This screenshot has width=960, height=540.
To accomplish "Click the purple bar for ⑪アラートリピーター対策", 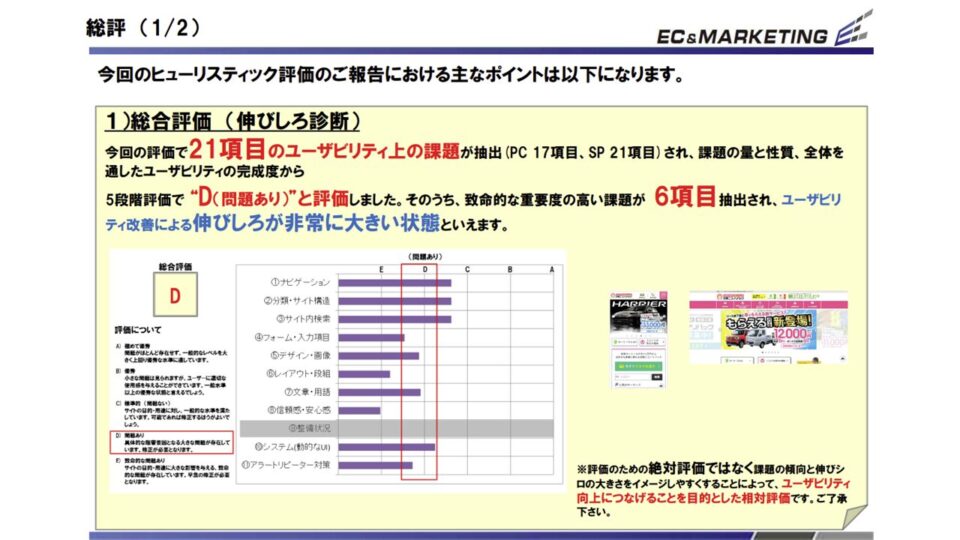I will coord(375,465).
